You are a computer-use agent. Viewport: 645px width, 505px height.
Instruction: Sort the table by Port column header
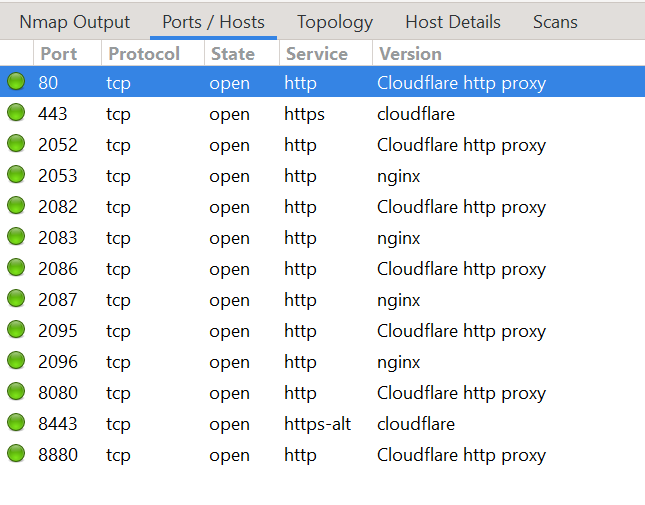[x=58, y=54]
